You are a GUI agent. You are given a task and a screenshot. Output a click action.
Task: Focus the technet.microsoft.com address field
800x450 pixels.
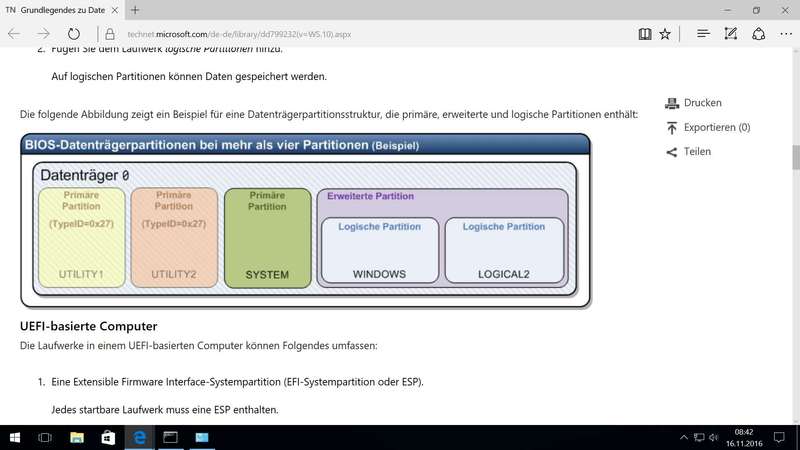coord(239,34)
